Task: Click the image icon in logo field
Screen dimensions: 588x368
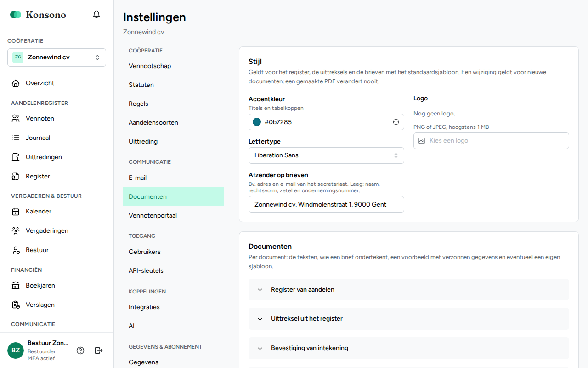Action: click(x=422, y=141)
